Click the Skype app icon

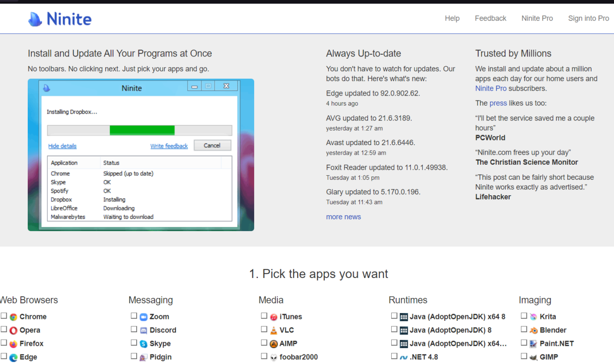(x=143, y=344)
